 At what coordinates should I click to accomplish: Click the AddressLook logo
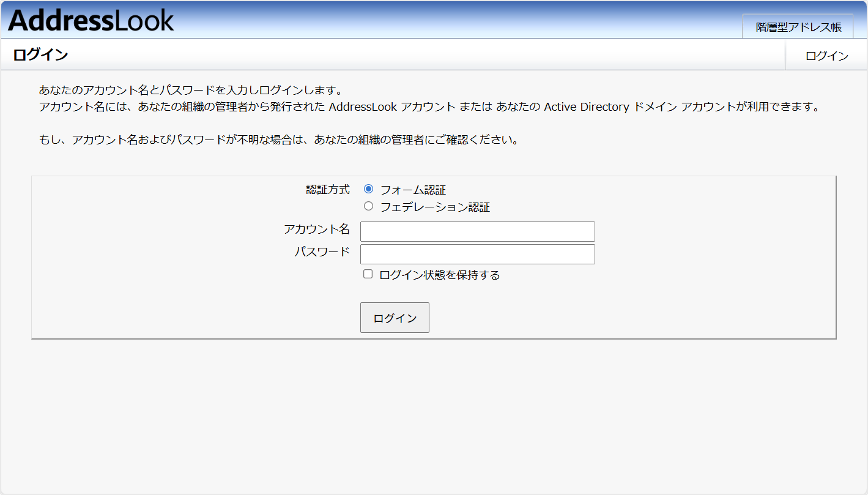(x=89, y=20)
